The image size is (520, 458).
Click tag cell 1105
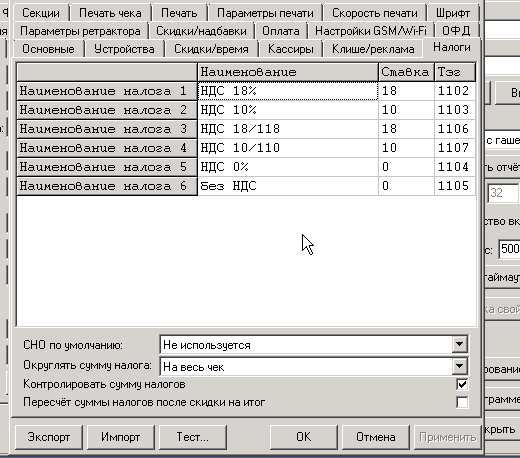click(x=455, y=186)
